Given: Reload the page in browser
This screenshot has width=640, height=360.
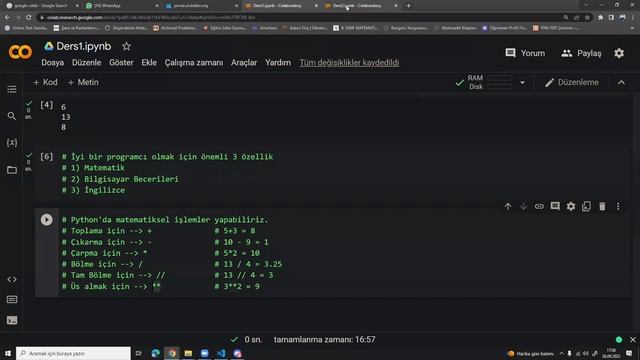Looking at the screenshot, I should pyautogui.click(x=29, y=18).
